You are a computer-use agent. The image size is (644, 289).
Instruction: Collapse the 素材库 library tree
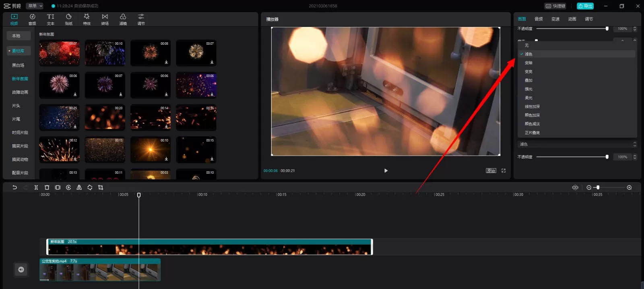(x=9, y=51)
